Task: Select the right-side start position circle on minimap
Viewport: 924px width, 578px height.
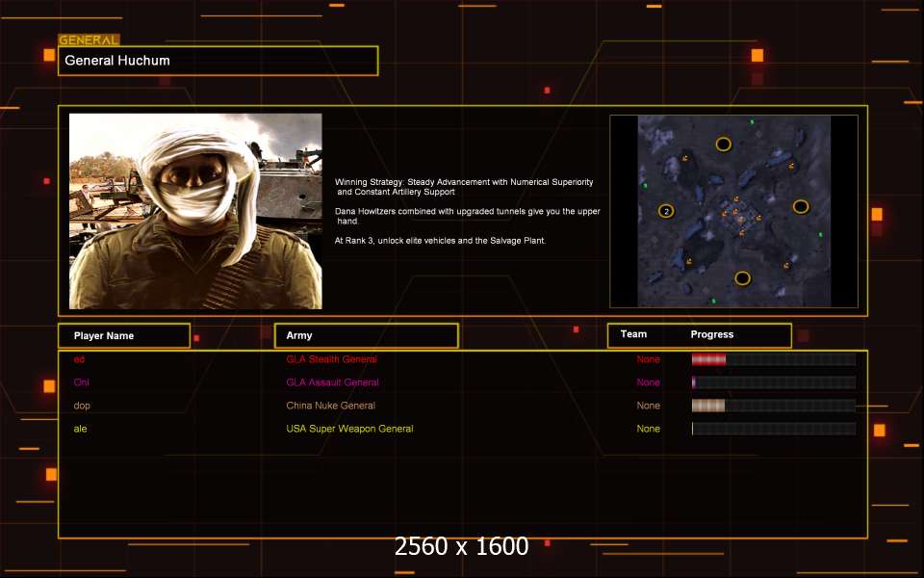Action: pos(800,206)
